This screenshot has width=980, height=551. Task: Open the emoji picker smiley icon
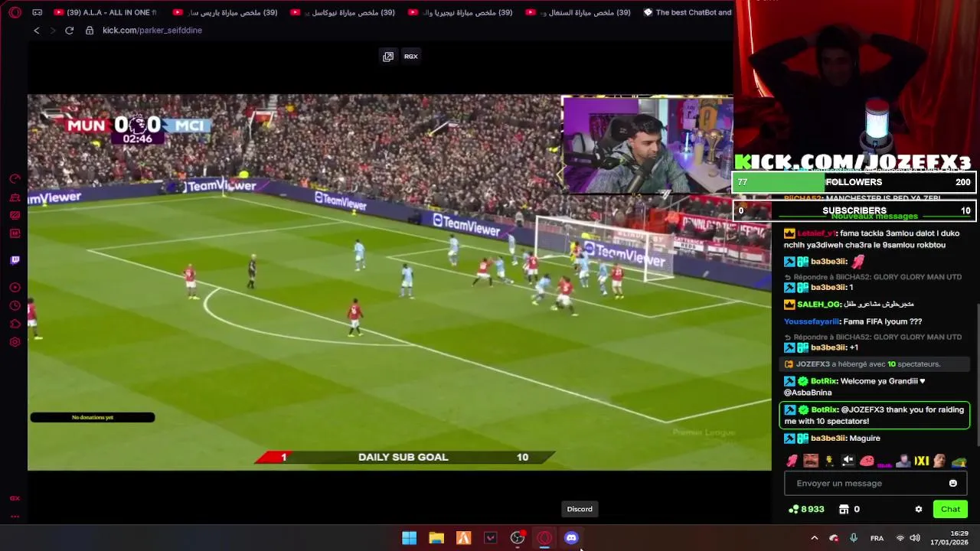(x=953, y=484)
